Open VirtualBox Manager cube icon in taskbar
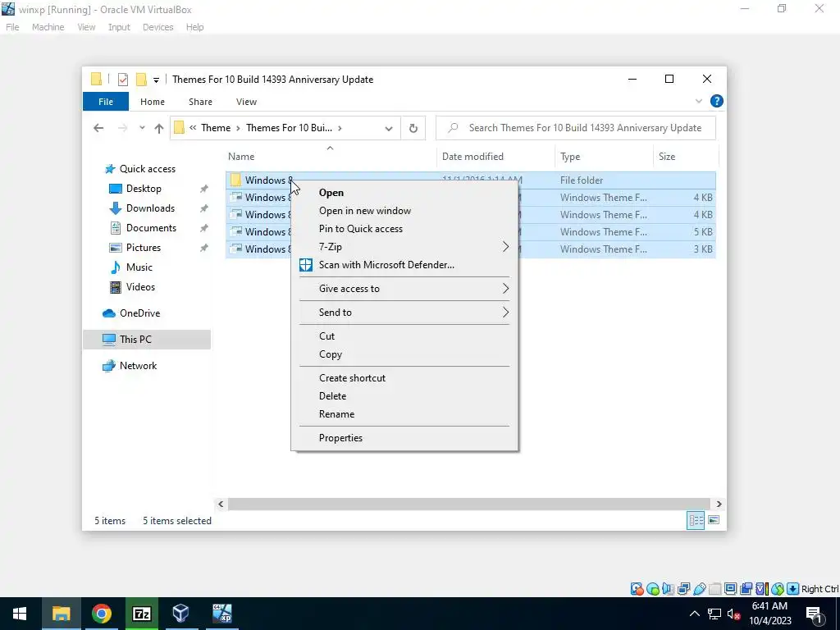Viewport: 840px width, 630px height. point(180,614)
